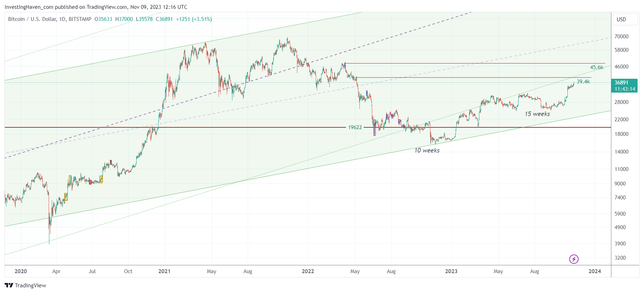Click the 22000 price axis label
This screenshot has width=644, height=293.
click(621, 120)
